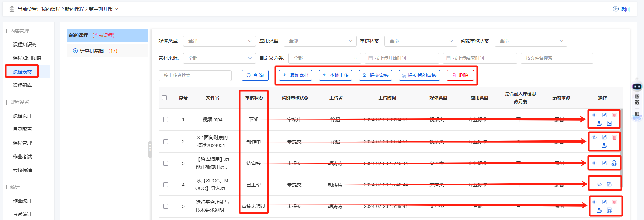
Task: Open the 自定义分类 dropdown
Action: [325, 58]
